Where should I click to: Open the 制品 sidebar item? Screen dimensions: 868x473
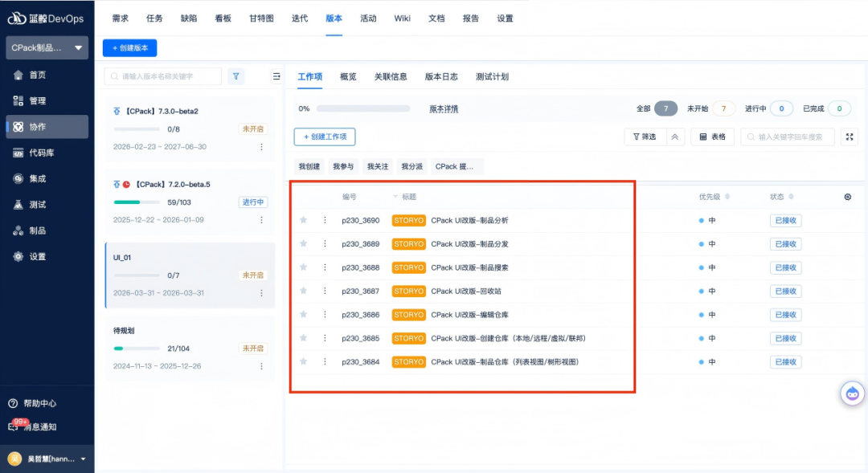(x=47, y=230)
